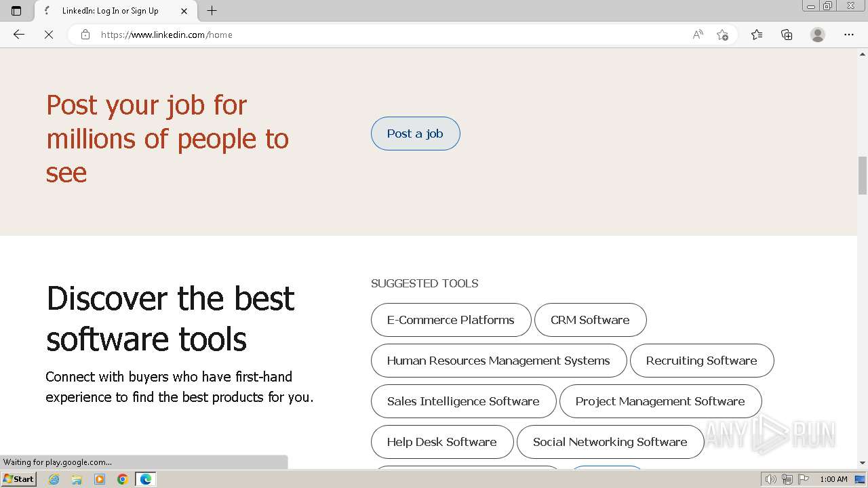Image resolution: width=868 pixels, height=488 pixels.
Task: Open Read aloud in address bar
Action: coord(698,35)
